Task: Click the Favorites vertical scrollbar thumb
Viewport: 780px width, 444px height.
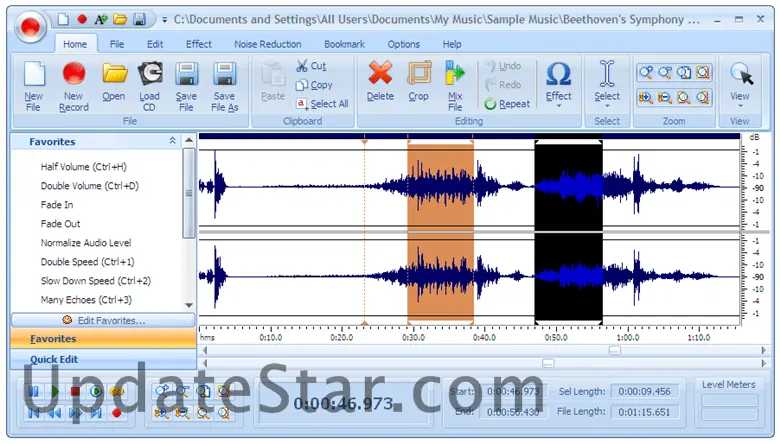Action: pos(189,193)
